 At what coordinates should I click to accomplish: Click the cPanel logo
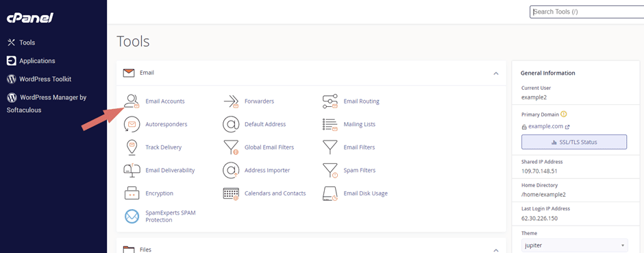(30, 18)
